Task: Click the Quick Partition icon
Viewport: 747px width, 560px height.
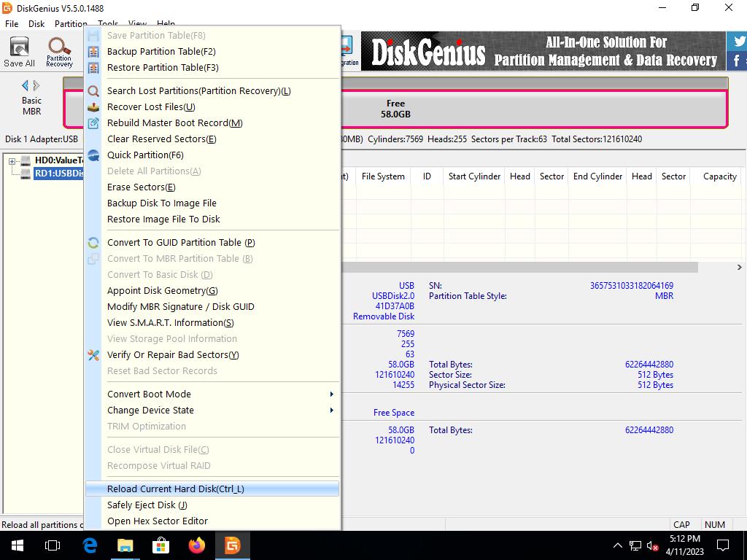Action: pos(93,155)
